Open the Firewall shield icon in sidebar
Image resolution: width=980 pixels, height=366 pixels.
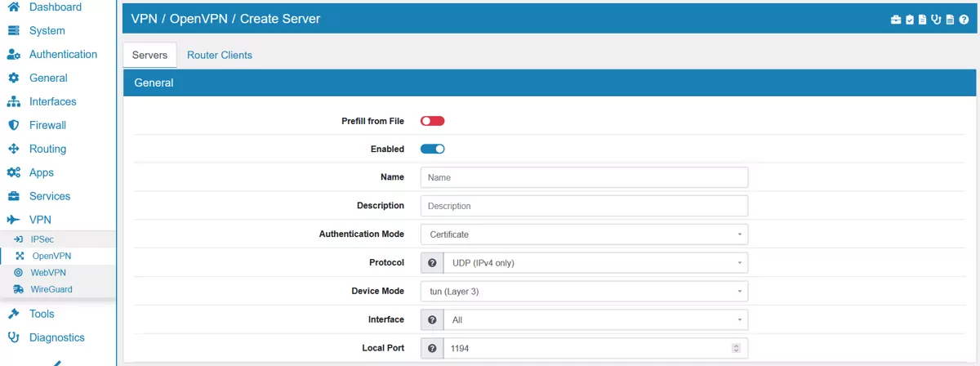(x=13, y=125)
